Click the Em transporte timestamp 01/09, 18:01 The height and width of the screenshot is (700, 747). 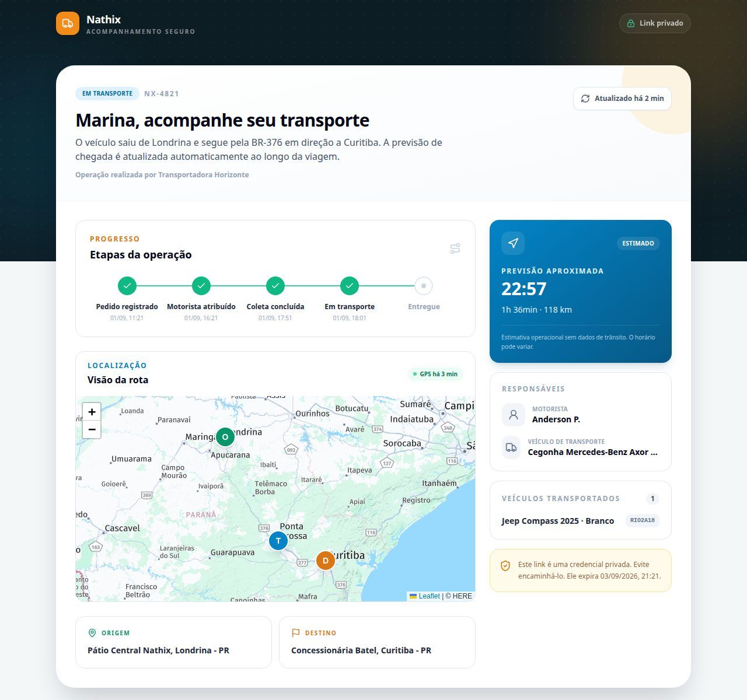click(x=350, y=318)
